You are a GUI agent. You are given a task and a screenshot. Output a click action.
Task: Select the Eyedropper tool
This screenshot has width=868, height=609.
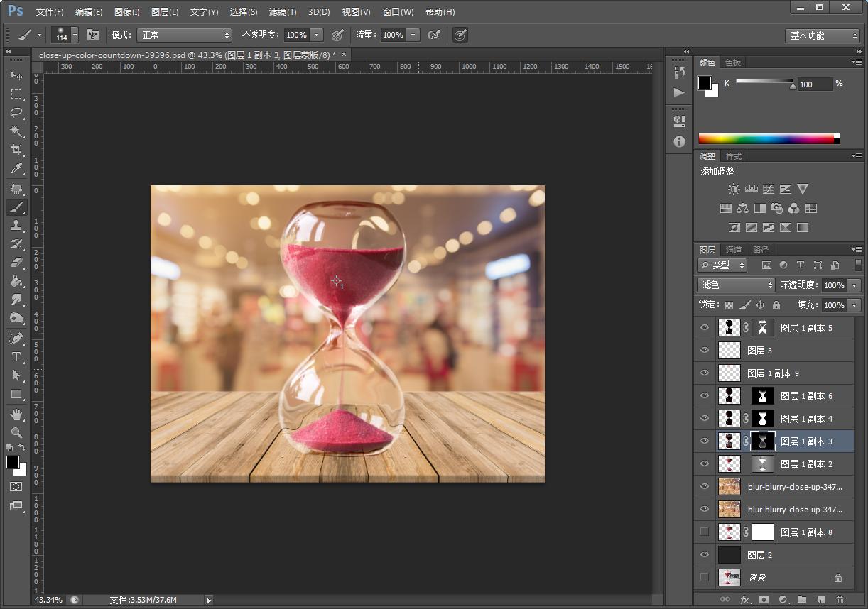16,169
